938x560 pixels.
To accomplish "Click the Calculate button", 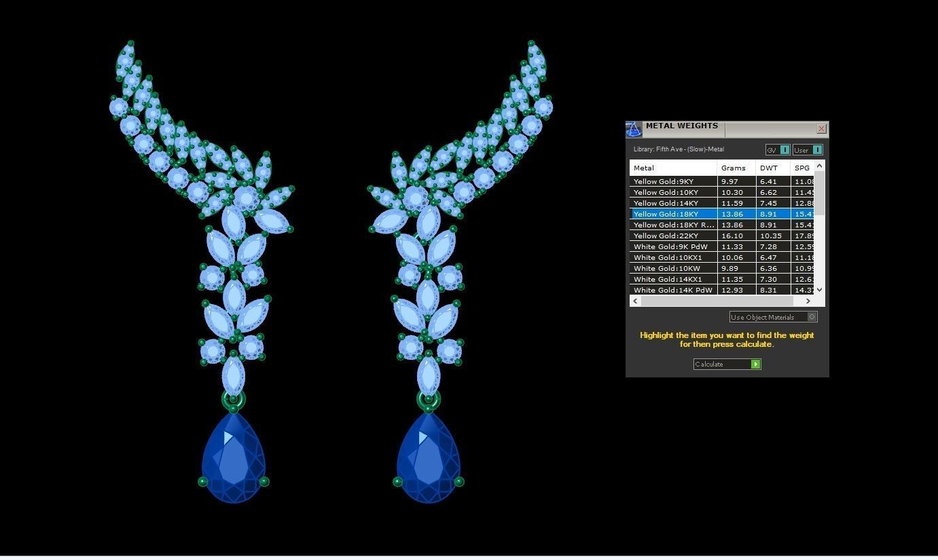I will 727,365.
